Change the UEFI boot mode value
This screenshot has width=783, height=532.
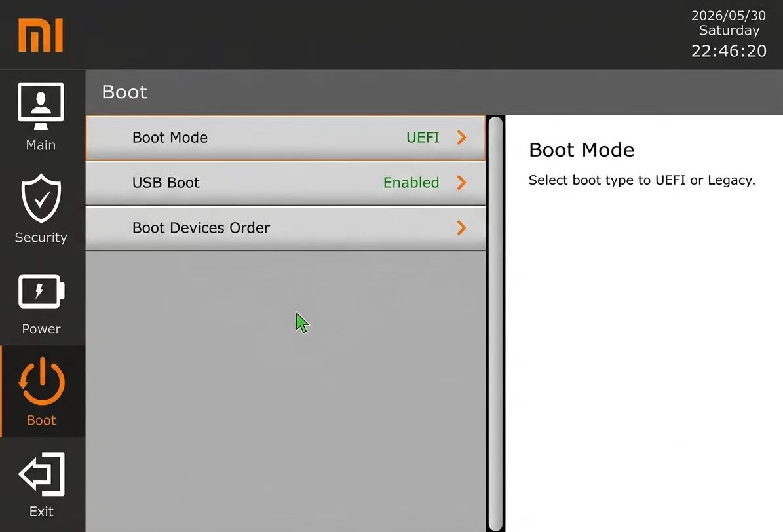pos(423,138)
